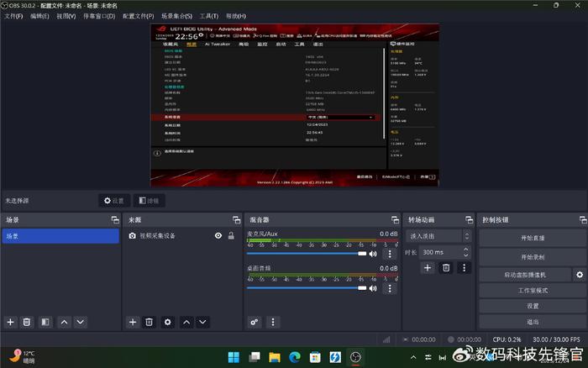Viewport: 588px width, 368px height.
Task: Pop out the 场景 dock
Action: tap(115, 220)
